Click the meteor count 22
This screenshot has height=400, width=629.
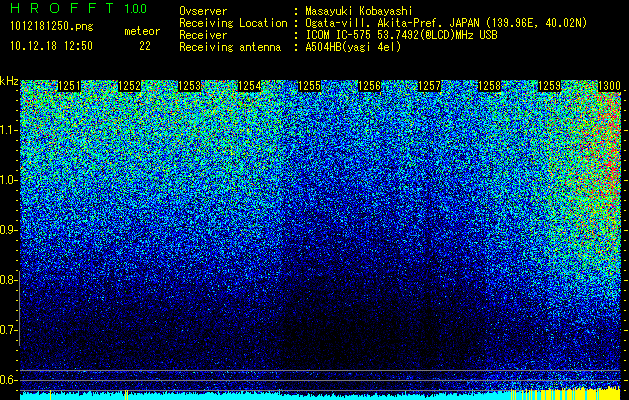coord(145,46)
